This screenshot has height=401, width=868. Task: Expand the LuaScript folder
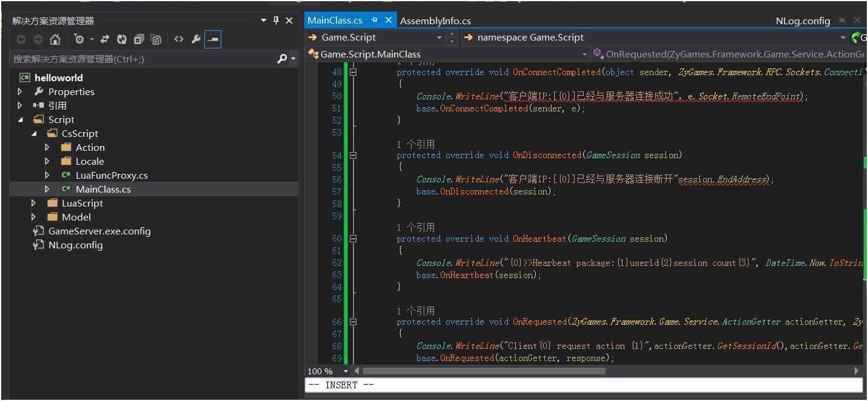34,203
